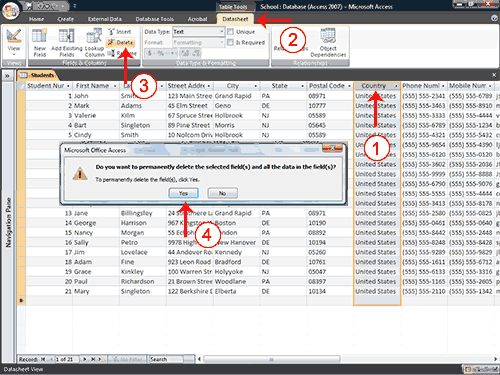Viewport: 500px width, 375px height.
Task: Open Microsoft Access help icon
Action: click(x=494, y=18)
